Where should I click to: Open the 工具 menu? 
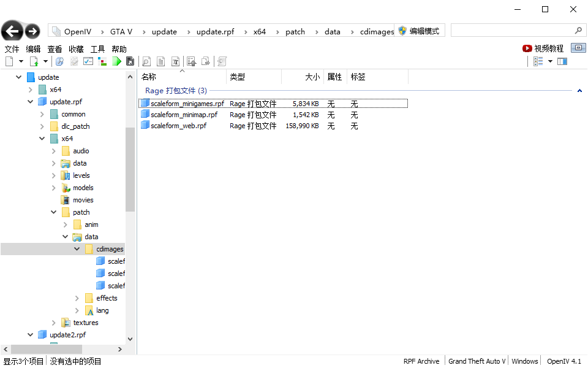97,49
